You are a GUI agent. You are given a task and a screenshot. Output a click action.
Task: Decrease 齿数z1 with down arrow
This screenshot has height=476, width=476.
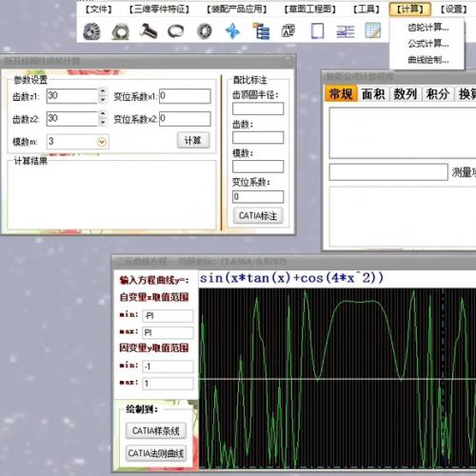click(x=103, y=100)
